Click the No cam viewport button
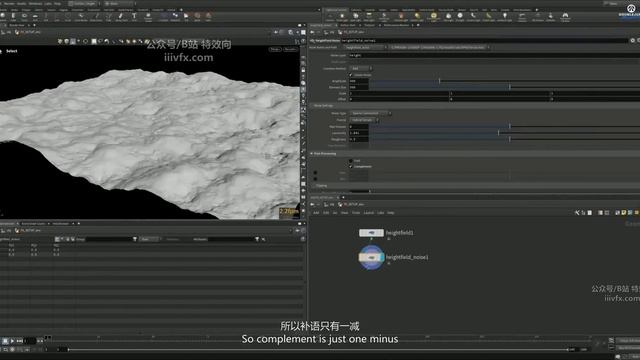The width and height of the screenshot is (640, 360). [290, 49]
